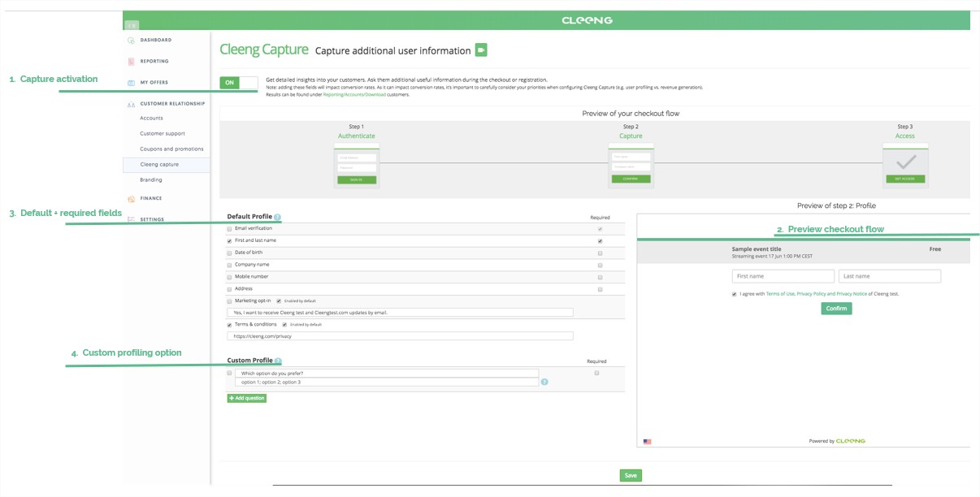Click the Dashboard icon in the sidebar
The height and width of the screenshot is (497, 980).
click(131, 41)
